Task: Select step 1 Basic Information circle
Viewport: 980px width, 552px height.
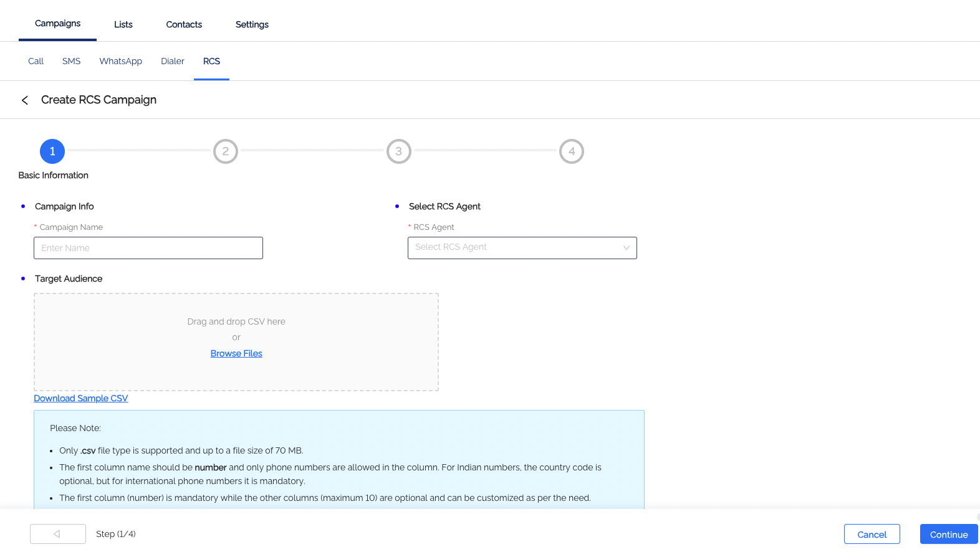Action: (x=52, y=151)
